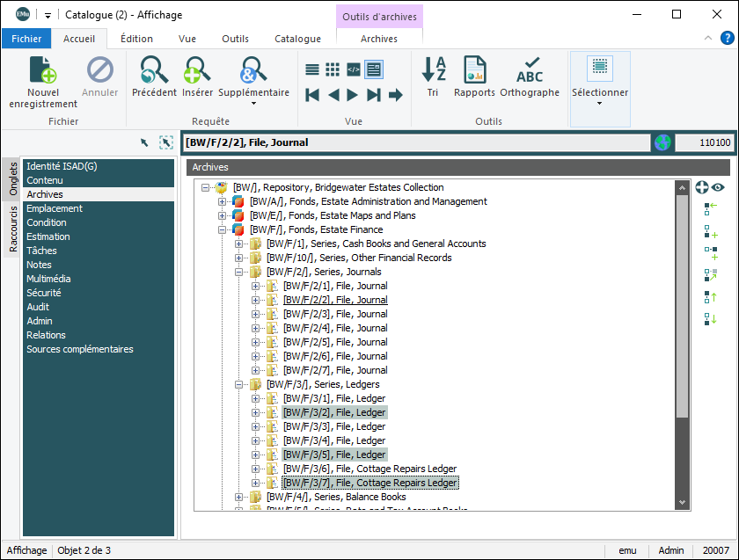Click the Précédent search icon
739x560 pixels.
[154, 70]
